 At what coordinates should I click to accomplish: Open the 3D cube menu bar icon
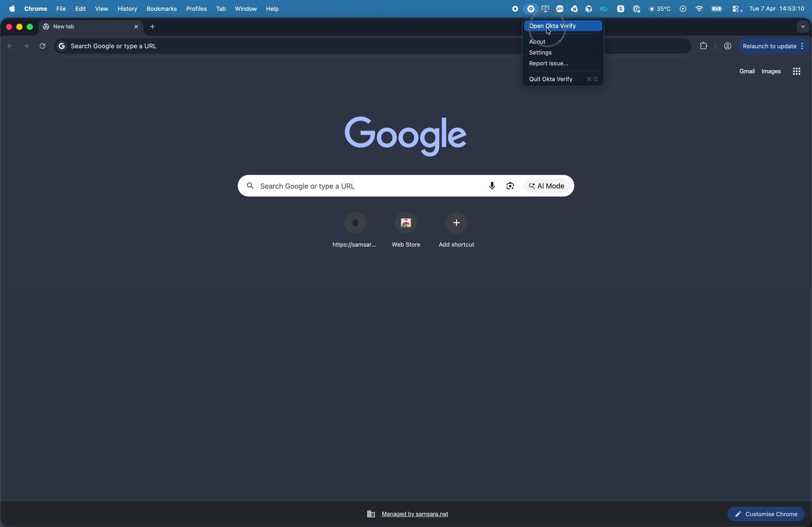pos(589,9)
